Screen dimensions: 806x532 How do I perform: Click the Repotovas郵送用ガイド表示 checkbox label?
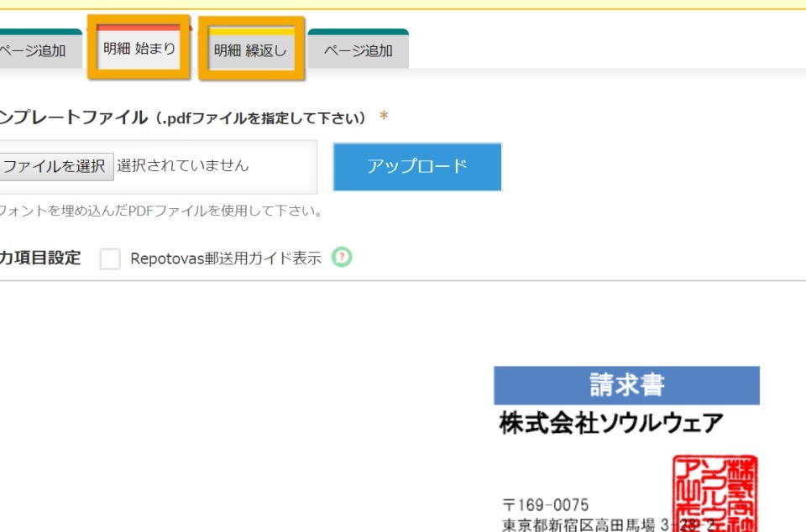tap(226, 258)
